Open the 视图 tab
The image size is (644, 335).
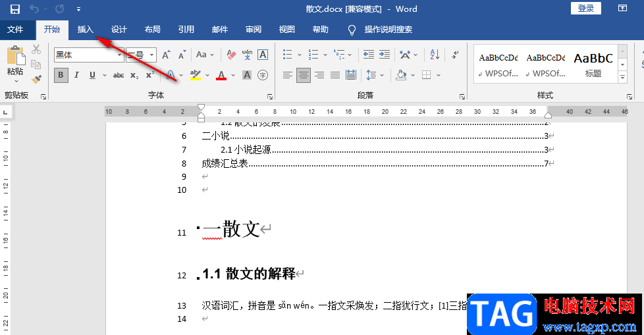click(x=286, y=30)
